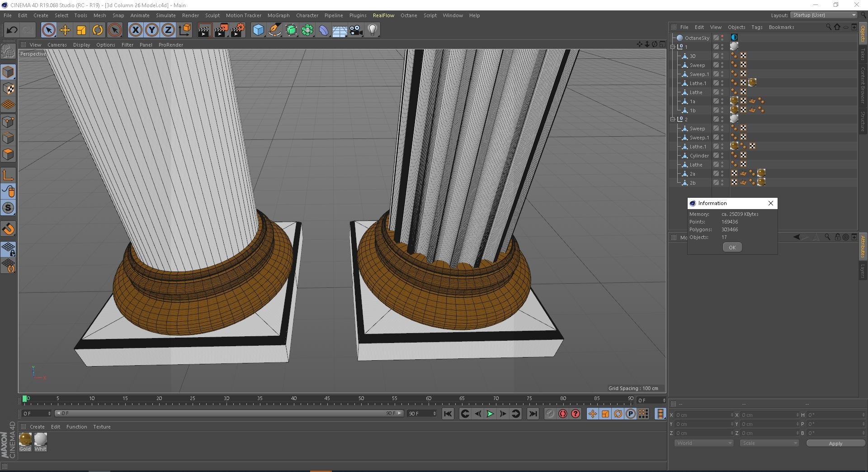868x472 pixels.
Task: Click the Apply coordinates button
Action: click(x=835, y=443)
